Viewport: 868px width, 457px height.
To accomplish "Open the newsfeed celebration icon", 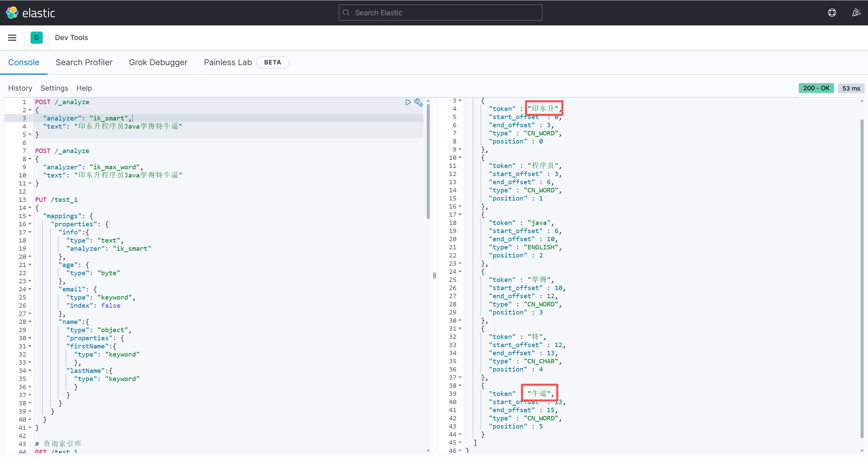I will tap(856, 13).
